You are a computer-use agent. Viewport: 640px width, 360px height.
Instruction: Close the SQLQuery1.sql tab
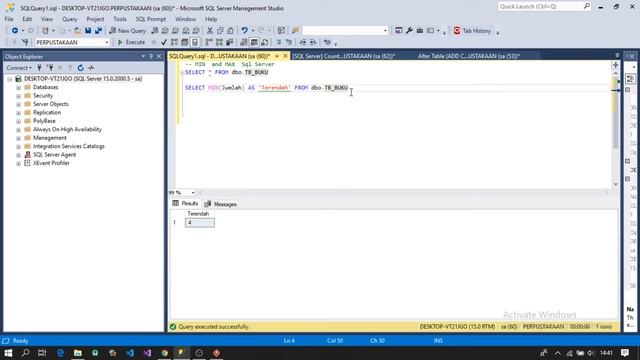point(285,56)
